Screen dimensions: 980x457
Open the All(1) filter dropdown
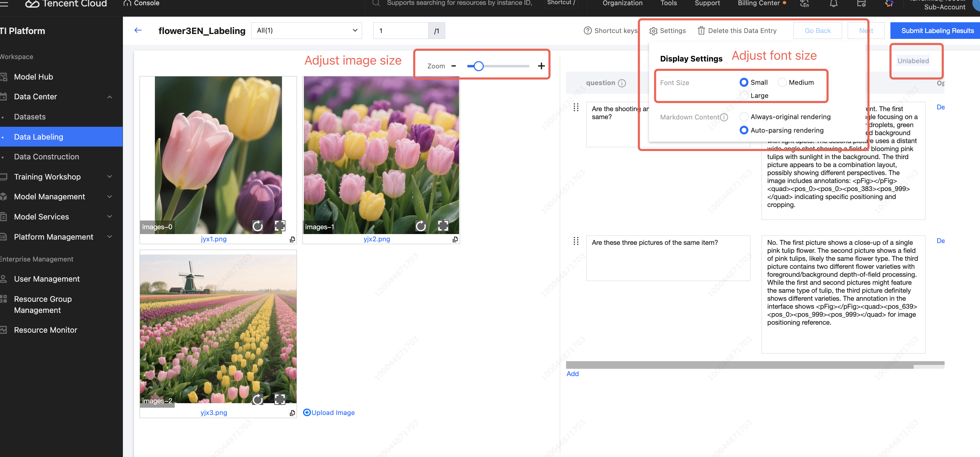[306, 31]
